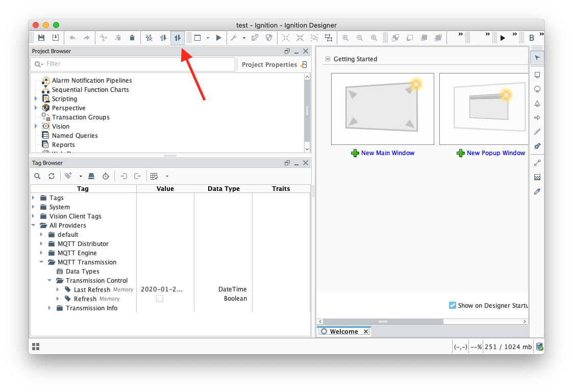This screenshot has width=573, height=392.
Task: Click New Popup Window link
Action: click(x=495, y=153)
